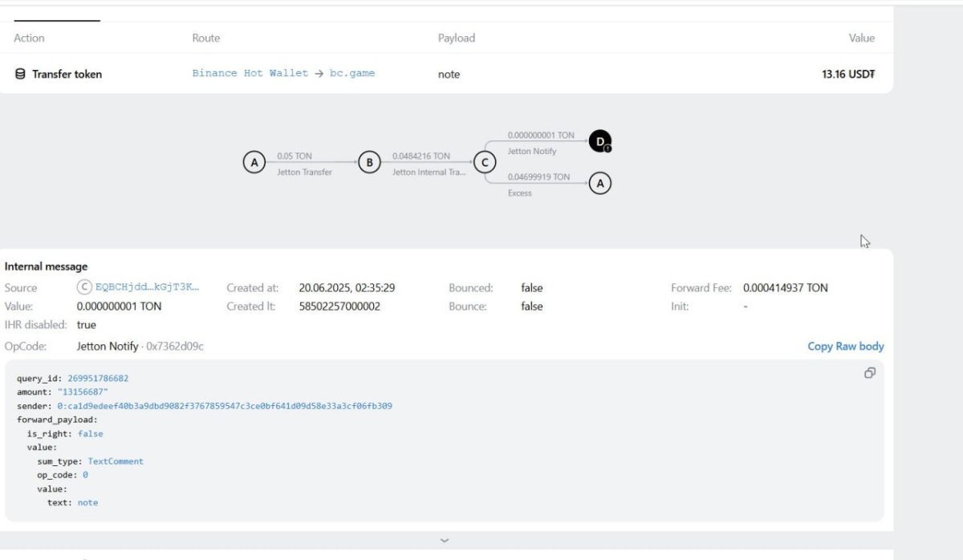This screenshot has height=560, width=963.
Task: Select node C in the trace graph
Action: [x=484, y=163]
